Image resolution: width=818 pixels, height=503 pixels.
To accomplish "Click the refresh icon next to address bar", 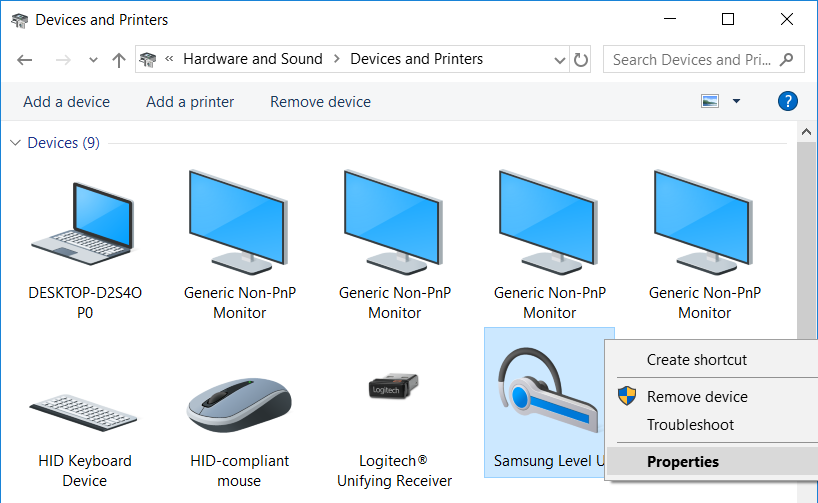I will click(581, 59).
